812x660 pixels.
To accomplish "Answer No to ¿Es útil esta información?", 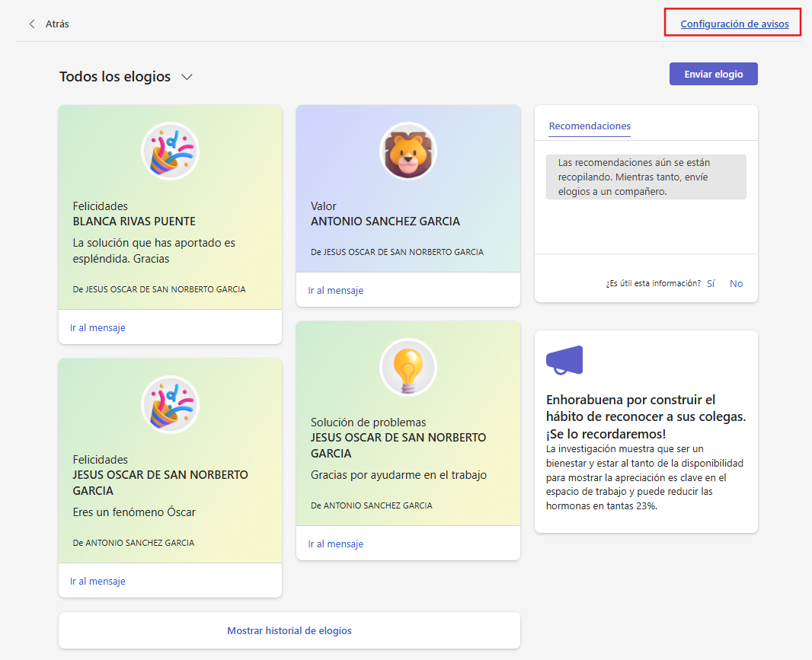I will coord(736,284).
